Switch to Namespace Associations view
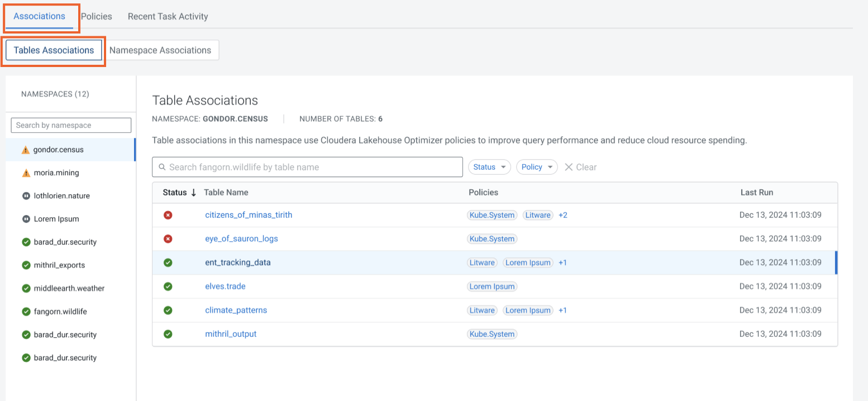 (160, 50)
